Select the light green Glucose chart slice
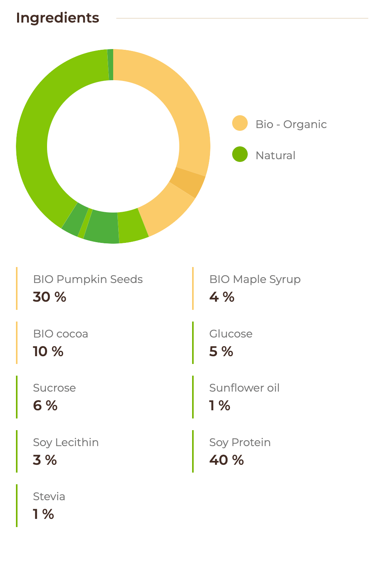This screenshot has height=566, width=392. (x=132, y=226)
